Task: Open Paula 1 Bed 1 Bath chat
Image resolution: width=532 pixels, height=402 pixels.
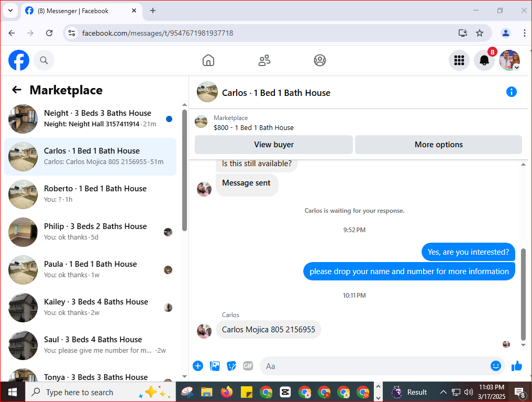Action: (91, 269)
